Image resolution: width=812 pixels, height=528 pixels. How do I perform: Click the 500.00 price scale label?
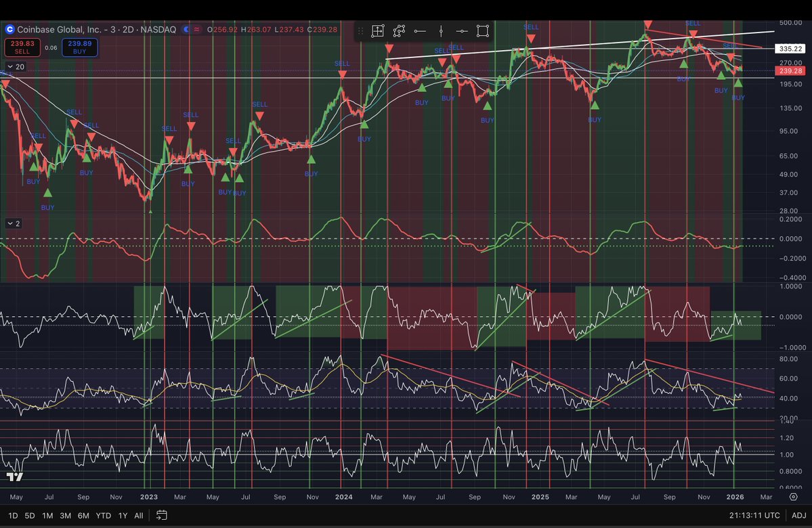[790, 23]
